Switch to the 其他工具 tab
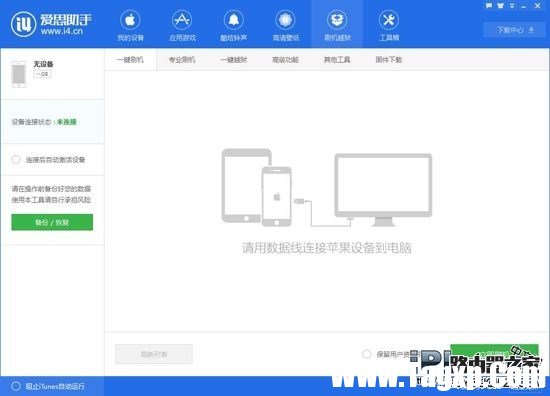550x396 pixels. (337, 60)
